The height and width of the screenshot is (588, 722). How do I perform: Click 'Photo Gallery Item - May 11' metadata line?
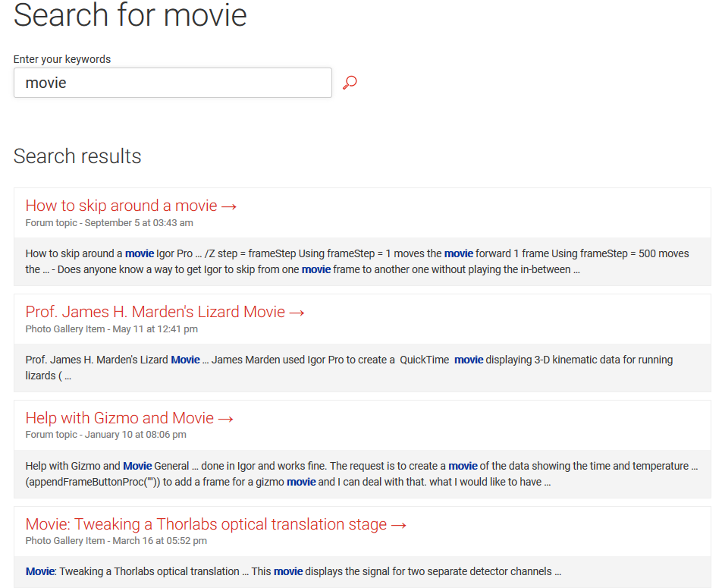tap(111, 329)
